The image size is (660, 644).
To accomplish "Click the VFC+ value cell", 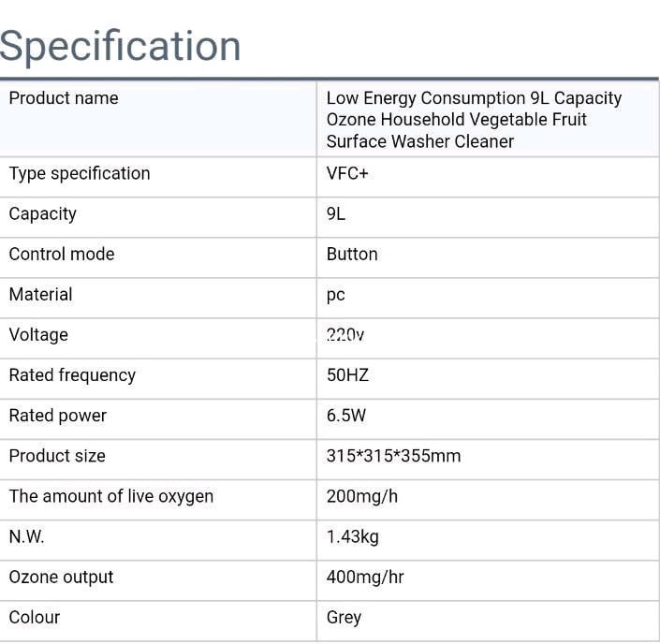I will (347, 174).
